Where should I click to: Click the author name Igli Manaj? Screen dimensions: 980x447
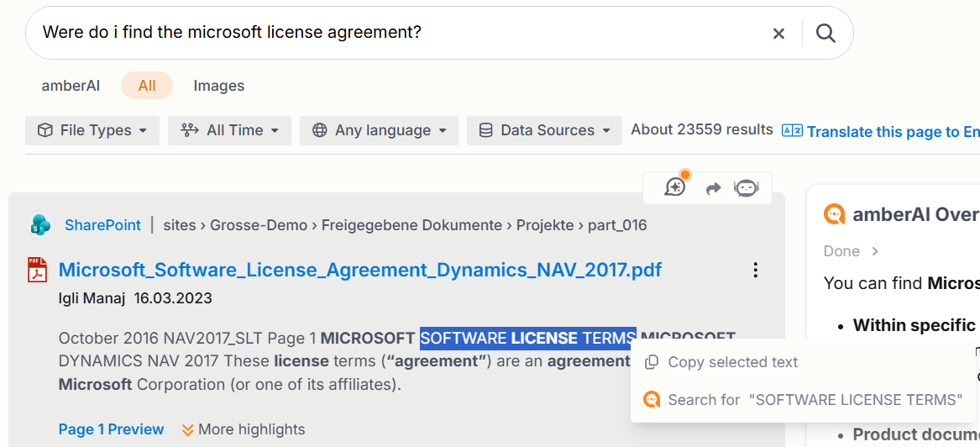pos(92,299)
